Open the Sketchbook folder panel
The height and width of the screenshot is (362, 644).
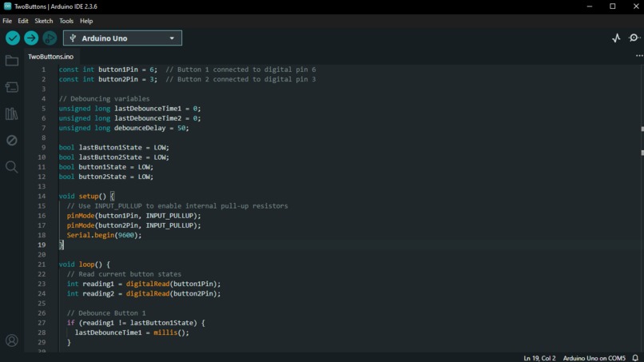point(11,61)
